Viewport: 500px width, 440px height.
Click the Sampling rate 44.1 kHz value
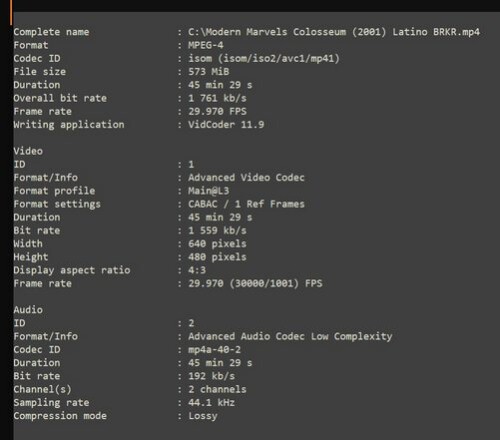[x=211, y=402]
